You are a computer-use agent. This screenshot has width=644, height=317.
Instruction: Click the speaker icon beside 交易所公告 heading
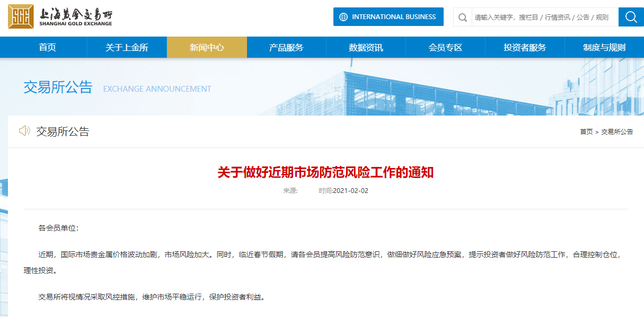click(24, 131)
